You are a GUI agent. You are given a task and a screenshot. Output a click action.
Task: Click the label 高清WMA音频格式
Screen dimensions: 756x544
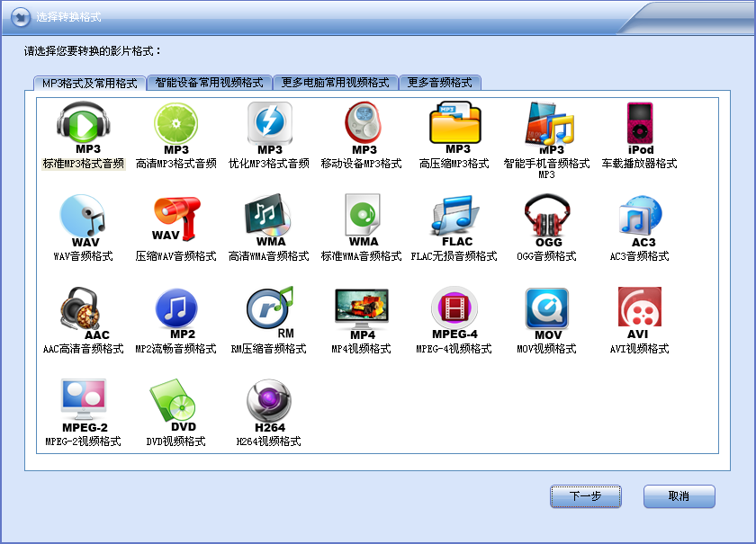pos(268,256)
